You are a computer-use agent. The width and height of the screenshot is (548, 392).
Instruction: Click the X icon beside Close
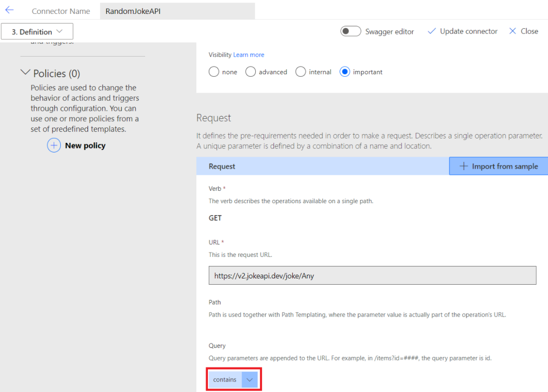pos(513,31)
